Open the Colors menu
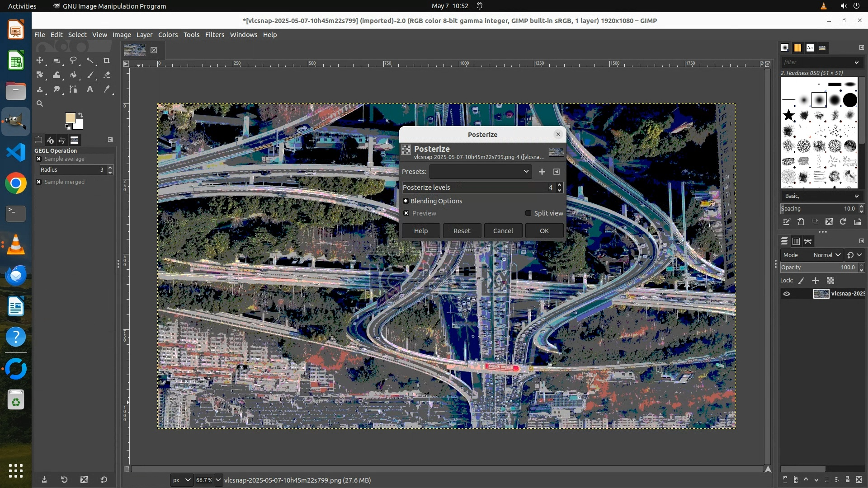The width and height of the screenshot is (868, 488). click(168, 35)
